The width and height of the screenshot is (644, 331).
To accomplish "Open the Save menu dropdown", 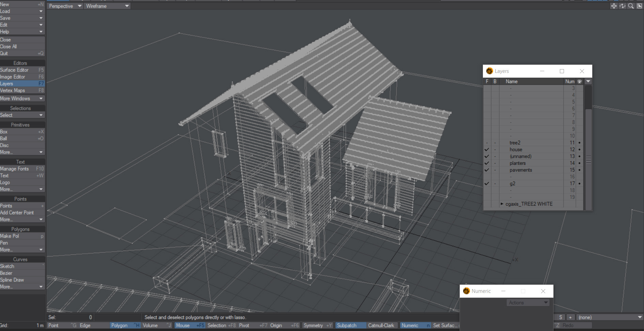I will pyautogui.click(x=22, y=18).
